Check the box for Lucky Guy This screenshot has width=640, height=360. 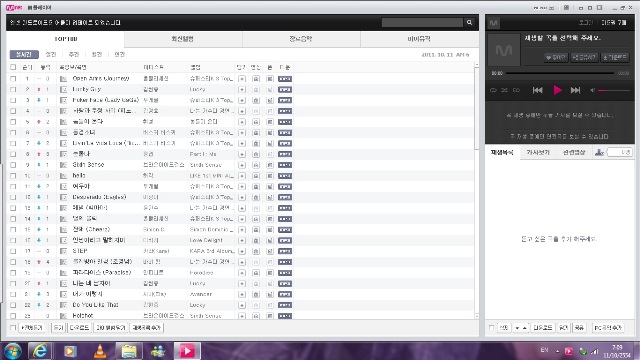(x=13, y=89)
